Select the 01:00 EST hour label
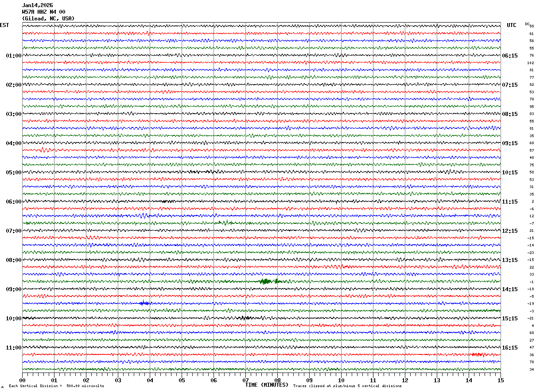Viewport: 536px width, 392px height. click(x=14, y=56)
